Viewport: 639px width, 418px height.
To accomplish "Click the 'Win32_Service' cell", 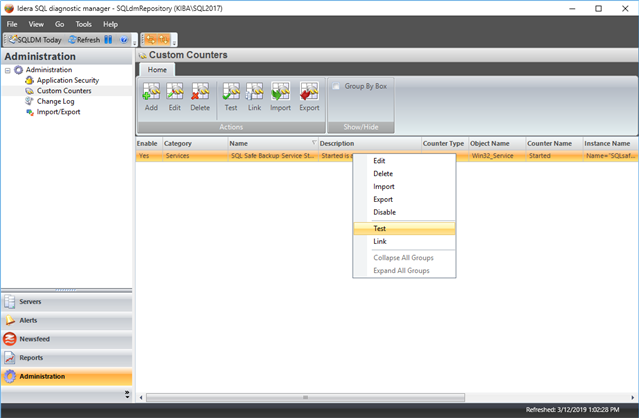I will 497,156.
